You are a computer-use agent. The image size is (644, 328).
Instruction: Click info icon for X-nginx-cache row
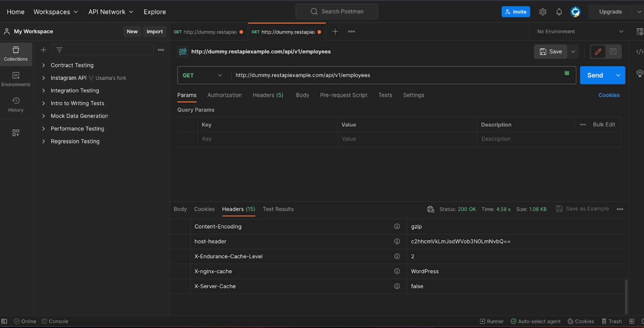(397, 271)
